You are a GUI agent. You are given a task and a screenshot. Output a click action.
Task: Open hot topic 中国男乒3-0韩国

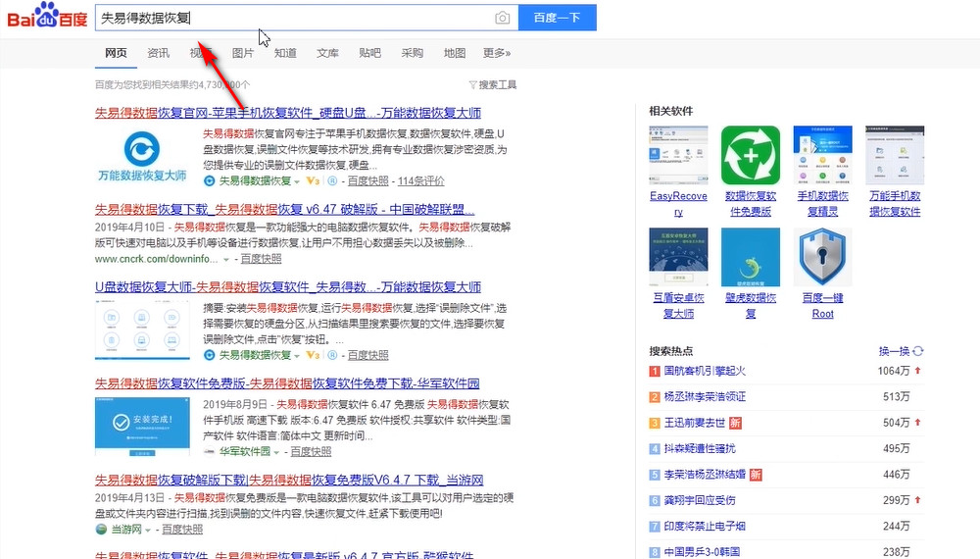click(702, 552)
